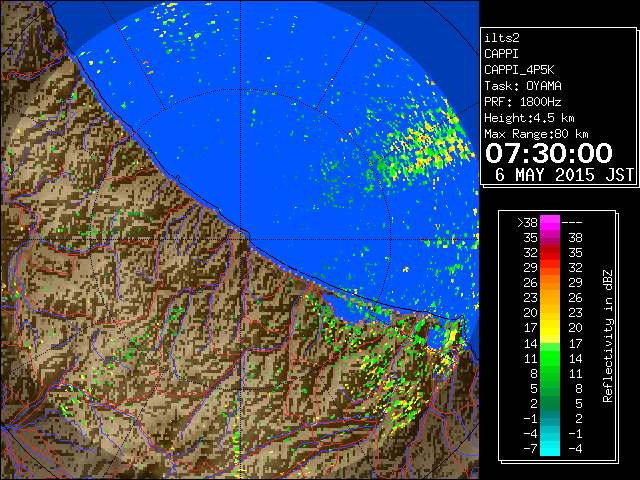Select the 'PRF: 1800Hz' text

click(x=523, y=102)
